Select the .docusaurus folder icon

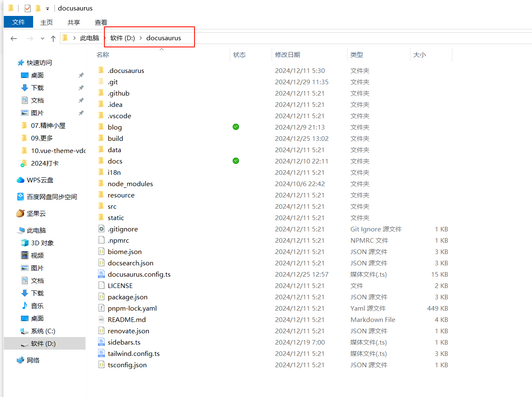(101, 70)
